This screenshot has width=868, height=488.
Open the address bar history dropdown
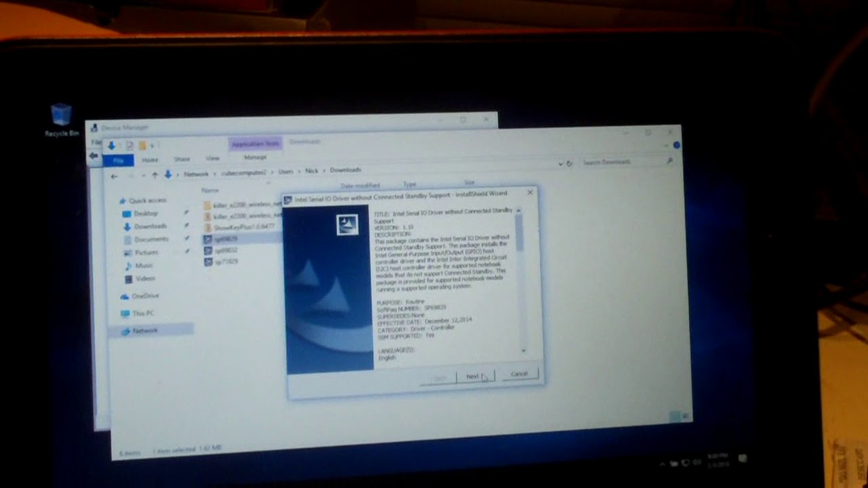click(560, 164)
